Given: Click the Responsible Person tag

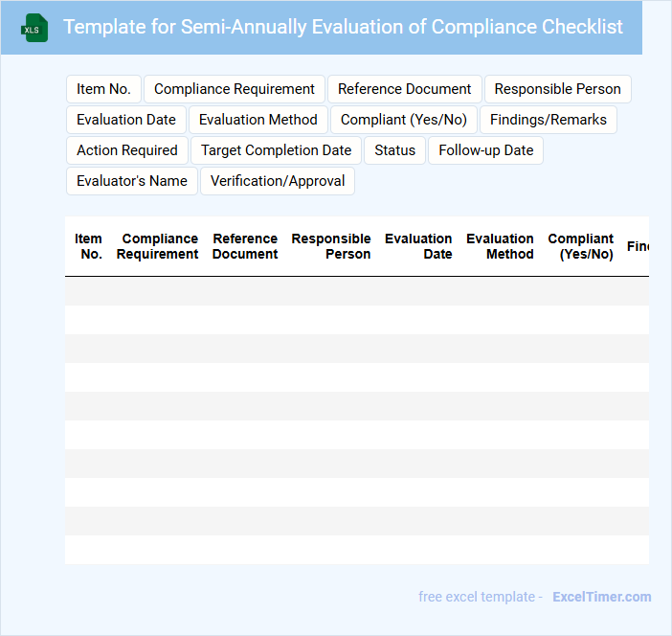Looking at the screenshot, I should tap(557, 89).
